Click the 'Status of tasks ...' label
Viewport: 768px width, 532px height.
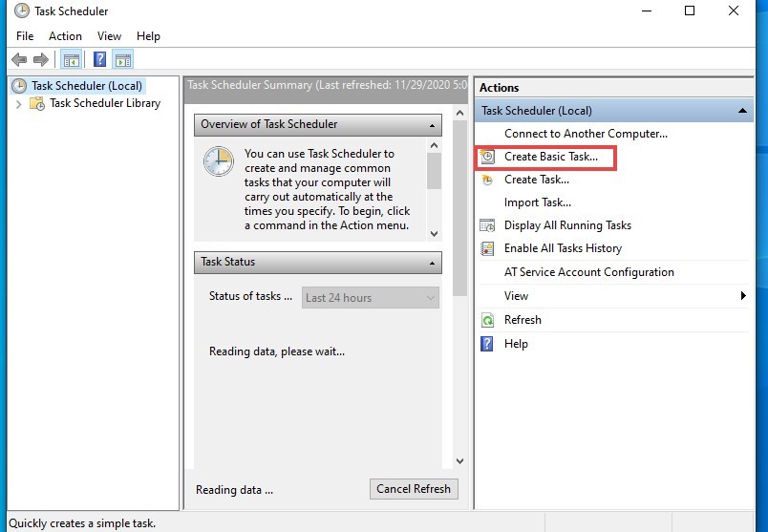tap(250, 296)
